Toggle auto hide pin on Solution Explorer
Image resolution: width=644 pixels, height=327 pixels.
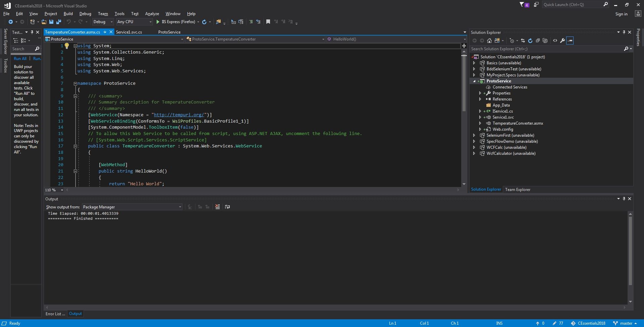624,32
